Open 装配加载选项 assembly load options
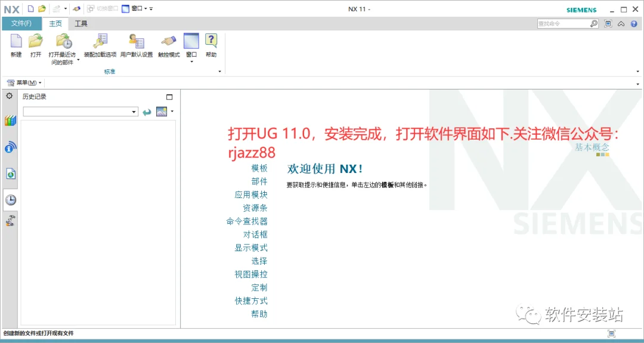Image resolution: width=644 pixels, height=343 pixels. click(x=100, y=45)
